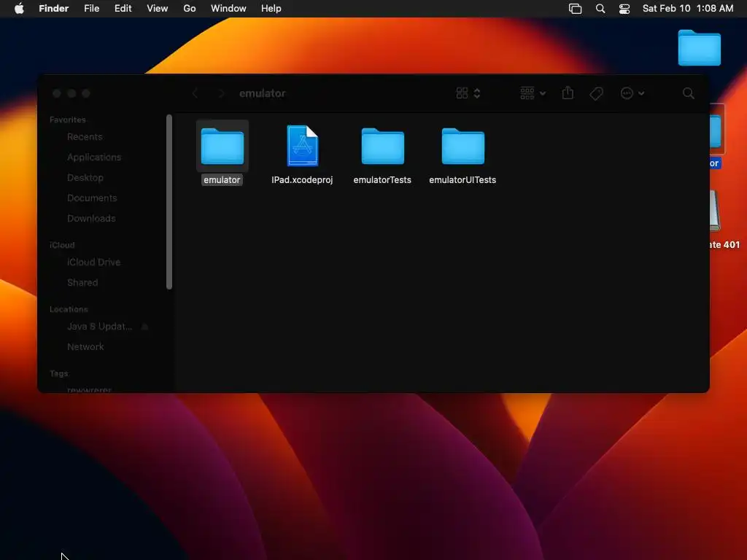This screenshot has height=560, width=747.
Task: Select the desktop drive icon labeled 401
Action: (x=715, y=211)
